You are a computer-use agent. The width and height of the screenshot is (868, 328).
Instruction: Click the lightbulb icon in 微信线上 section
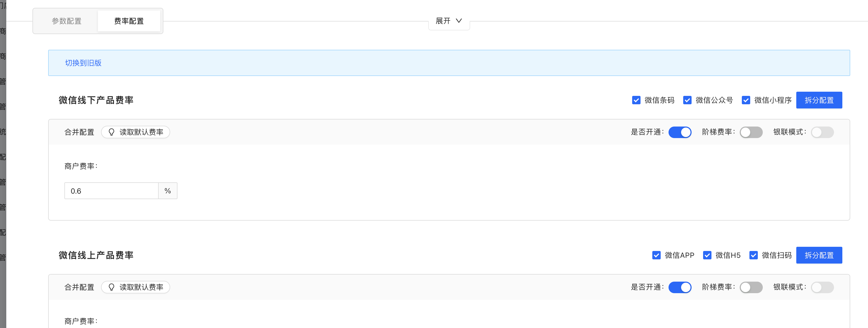111,287
